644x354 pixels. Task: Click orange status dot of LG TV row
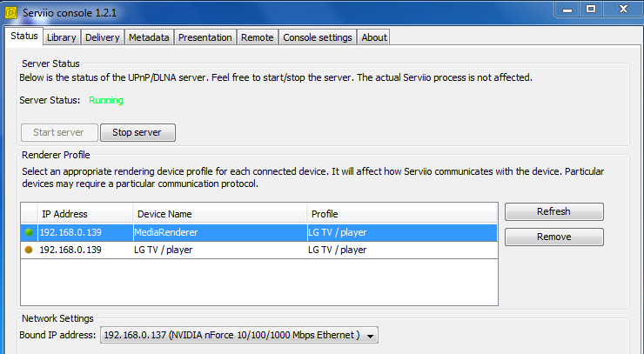tap(29, 250)
